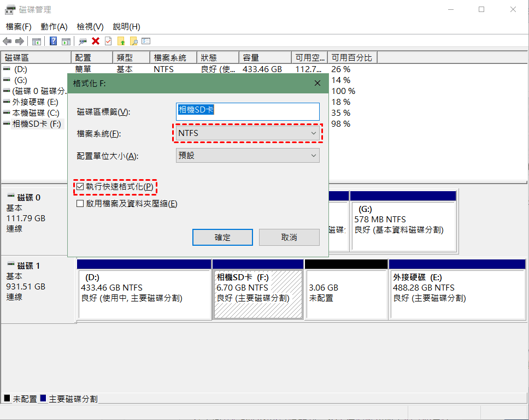Toggle the show/hide console tree icon

pos(37,42)
